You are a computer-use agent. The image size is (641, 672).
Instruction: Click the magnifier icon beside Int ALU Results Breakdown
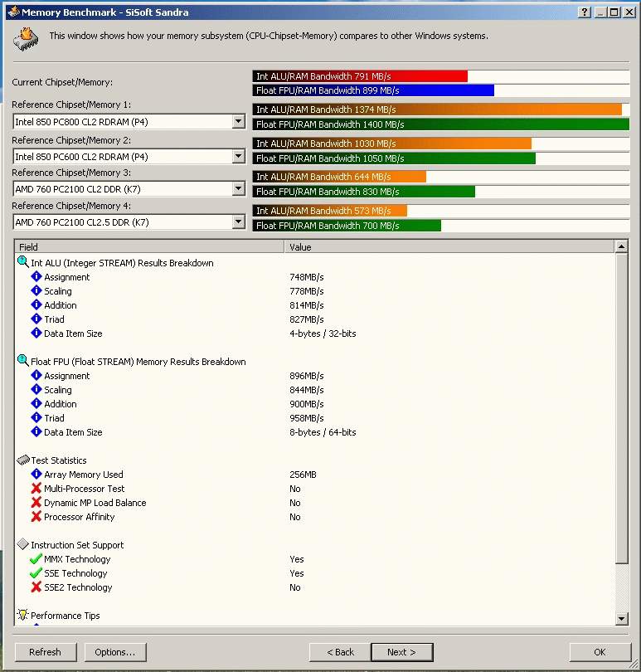click(22, 262)
